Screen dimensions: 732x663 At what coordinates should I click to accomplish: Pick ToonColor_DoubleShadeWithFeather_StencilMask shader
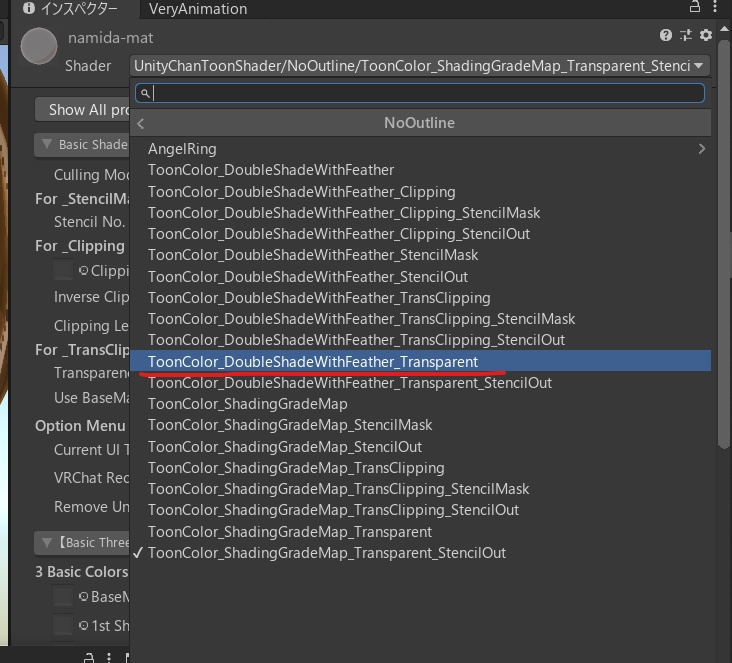point(420,255)
